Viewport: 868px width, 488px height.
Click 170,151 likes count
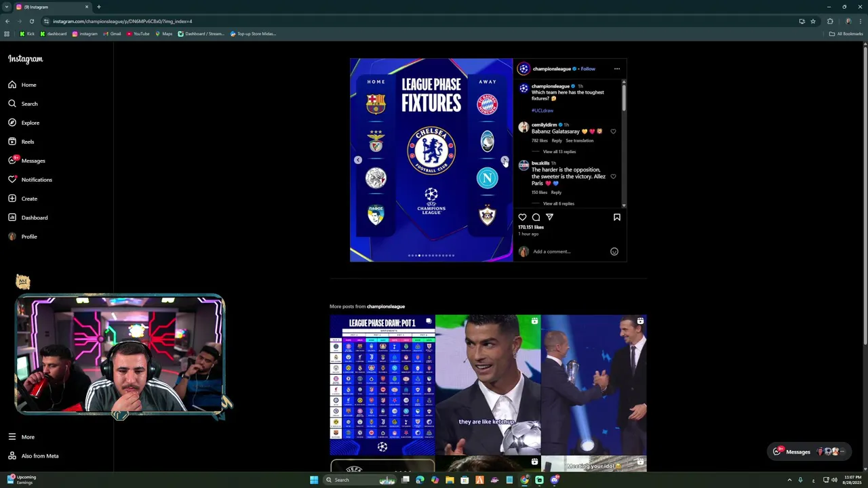coord(531,227)
